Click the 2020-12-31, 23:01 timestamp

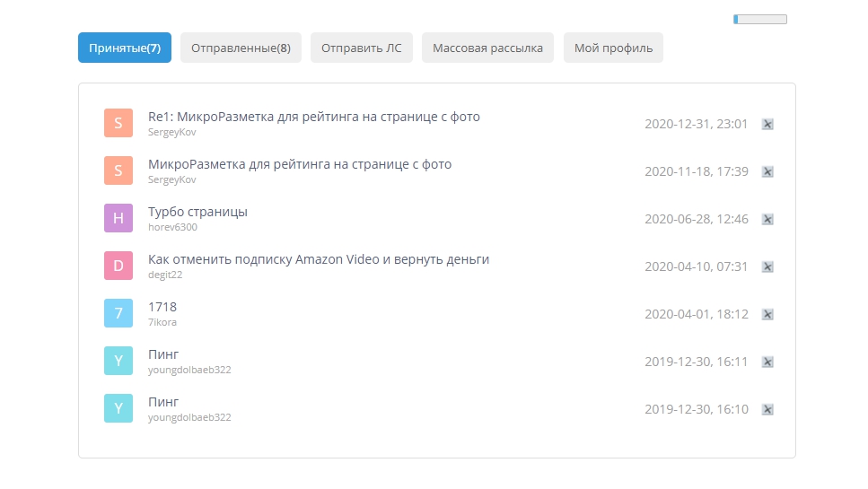tap(696, 124)
